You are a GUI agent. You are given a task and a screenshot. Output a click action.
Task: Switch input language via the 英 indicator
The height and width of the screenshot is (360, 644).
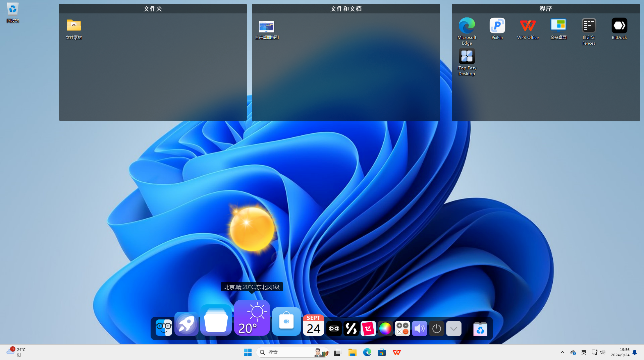coord(584,352)
